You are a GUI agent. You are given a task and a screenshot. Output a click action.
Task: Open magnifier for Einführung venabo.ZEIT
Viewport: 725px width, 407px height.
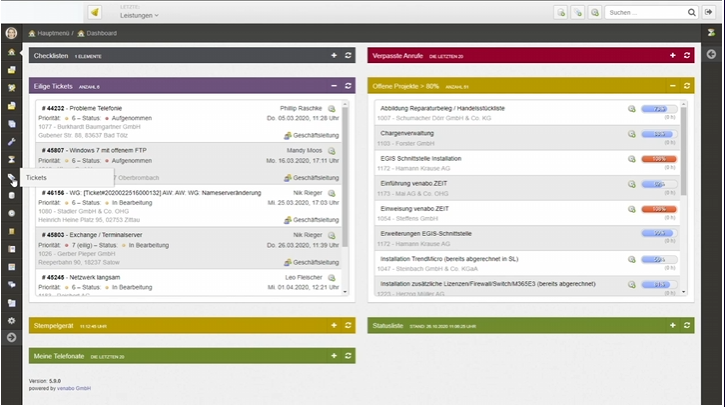point(632,184)
